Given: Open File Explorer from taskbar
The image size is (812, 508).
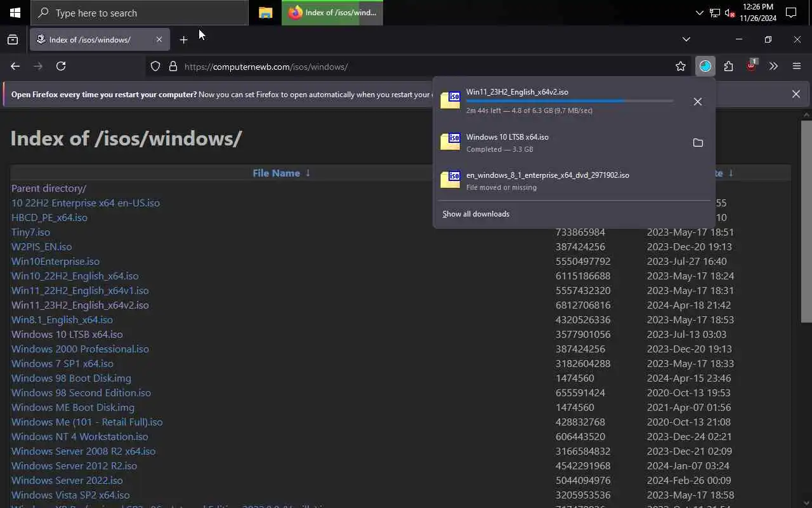Looking at the screenshot, I should [266, 13].
